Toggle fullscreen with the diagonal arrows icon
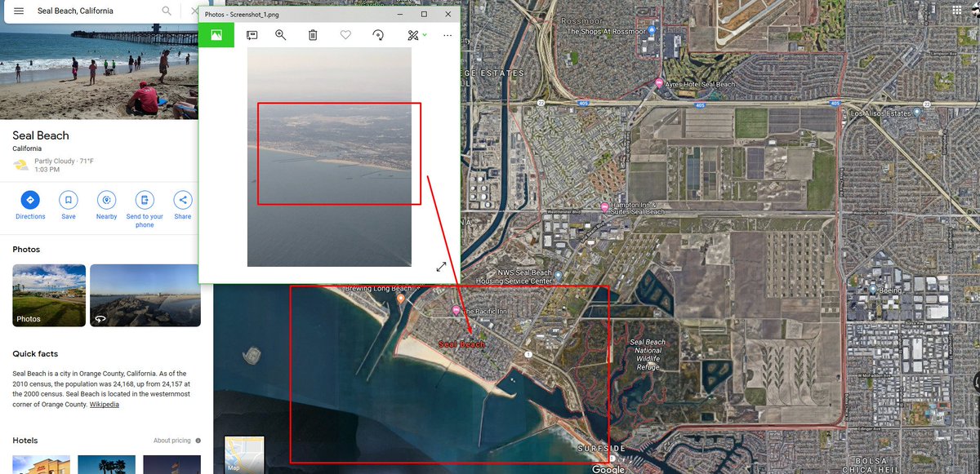 coord(441,267)
